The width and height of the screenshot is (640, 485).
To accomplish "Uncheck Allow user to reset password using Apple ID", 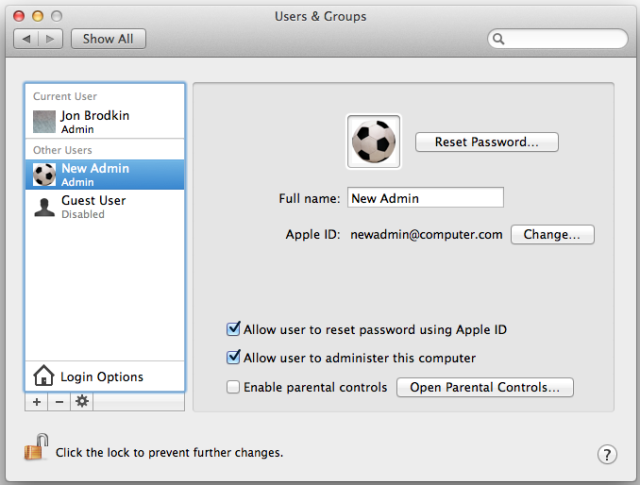I will (x=233, y=329).
